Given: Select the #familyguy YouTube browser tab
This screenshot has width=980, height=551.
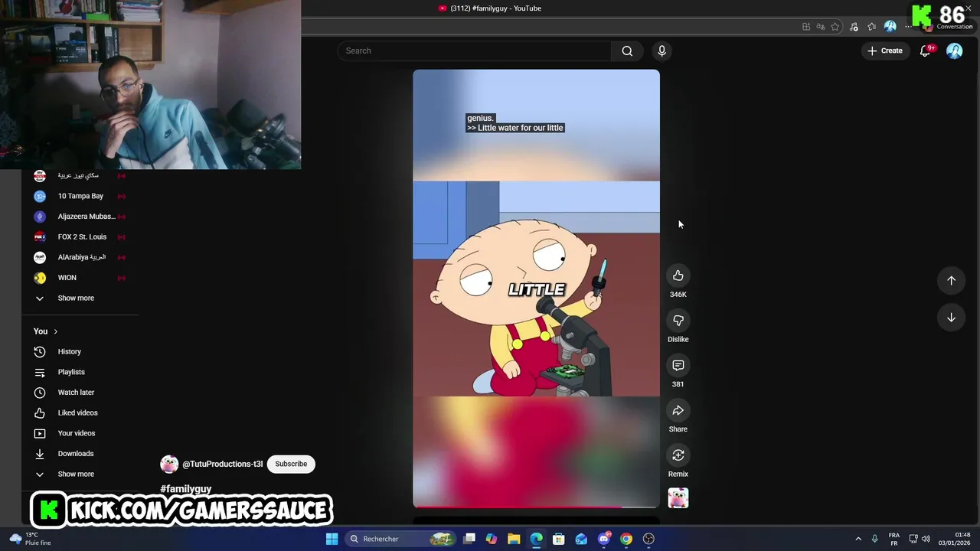Looking at the screenshot, I should (490, 8).
